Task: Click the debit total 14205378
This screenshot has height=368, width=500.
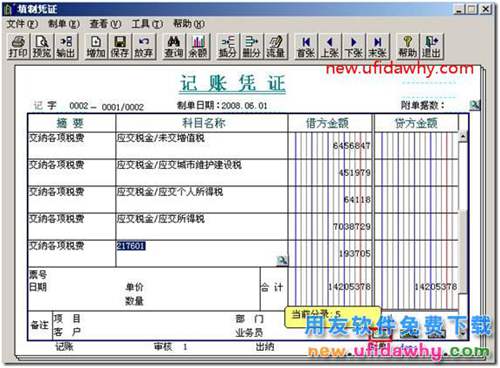Action: pyautogui.click(x=349, y=287)
